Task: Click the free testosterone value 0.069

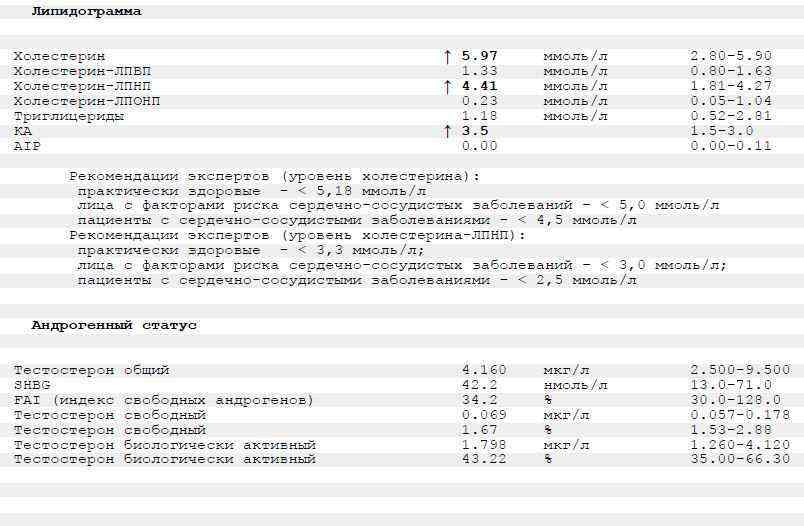Action: 483,415
